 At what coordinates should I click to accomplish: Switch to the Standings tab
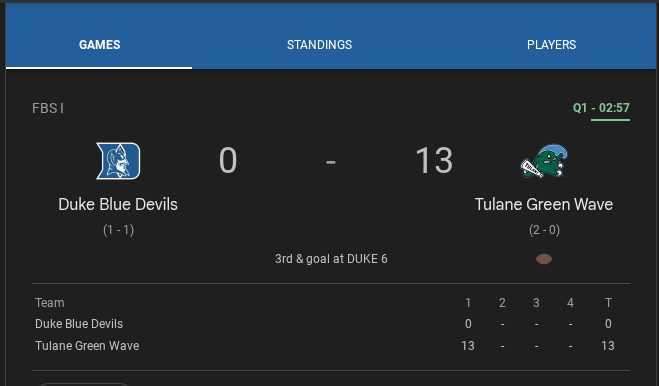[319, 45]
